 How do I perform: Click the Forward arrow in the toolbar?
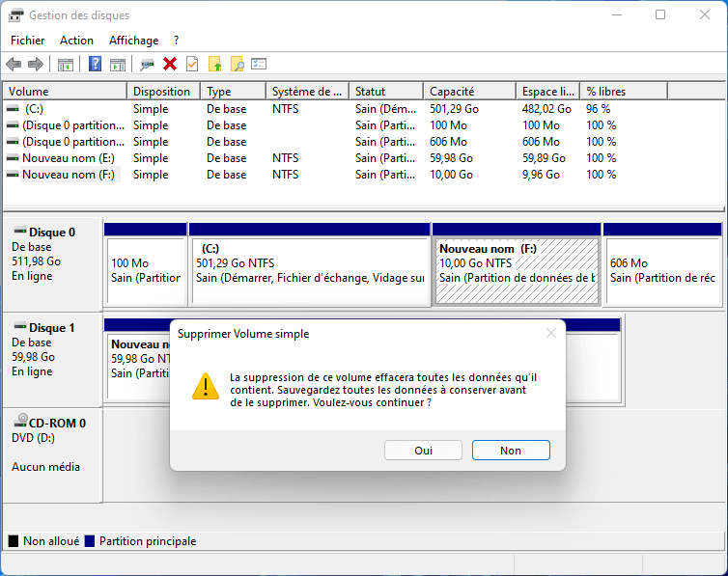click(x=36, y=64)
